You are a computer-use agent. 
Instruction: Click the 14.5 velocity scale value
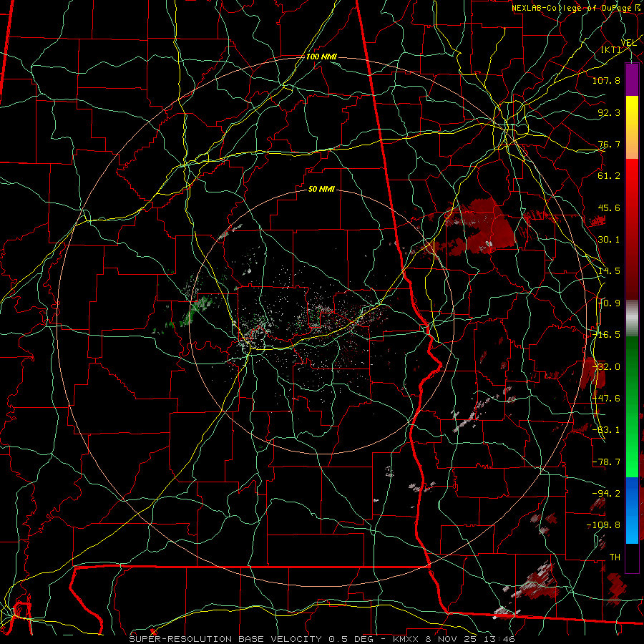pos(609,271)
